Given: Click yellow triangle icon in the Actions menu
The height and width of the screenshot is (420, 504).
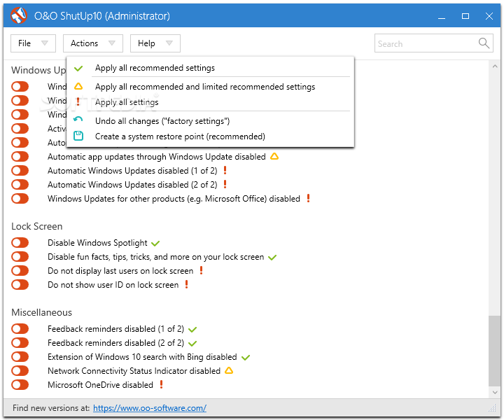Looking at the screenshot, I should coord(78,86).
